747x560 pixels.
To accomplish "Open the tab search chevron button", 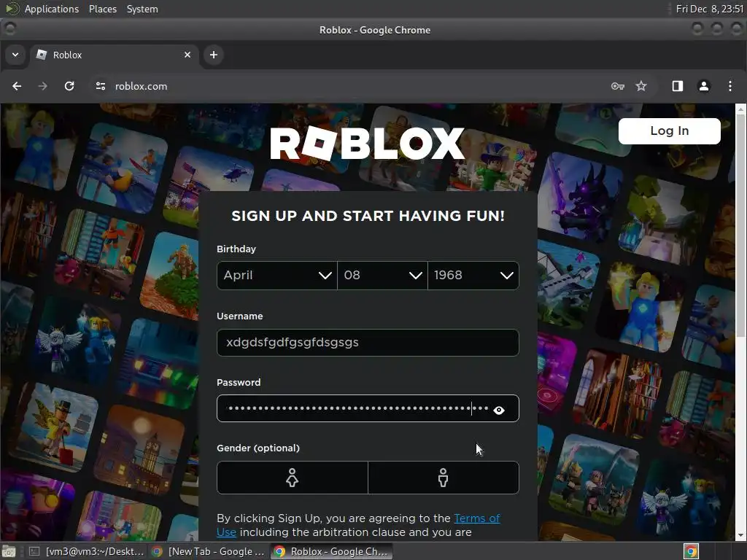I will coord(15,55).
